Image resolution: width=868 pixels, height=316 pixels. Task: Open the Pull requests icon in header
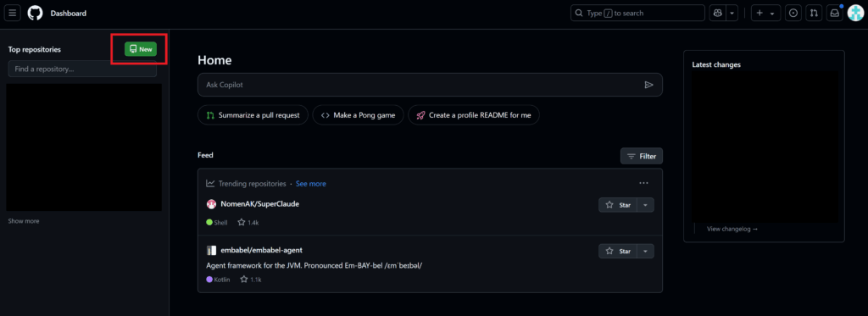click(x=814, y=13)
